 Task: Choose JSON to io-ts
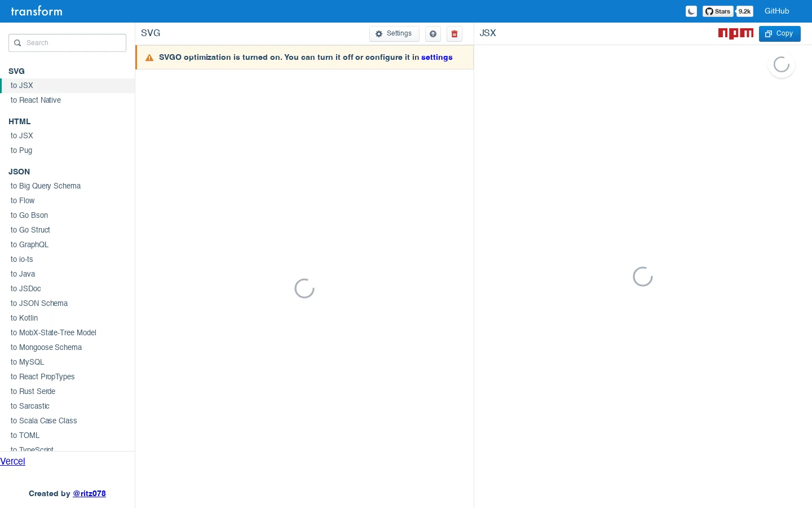click(x=67, y=260)
